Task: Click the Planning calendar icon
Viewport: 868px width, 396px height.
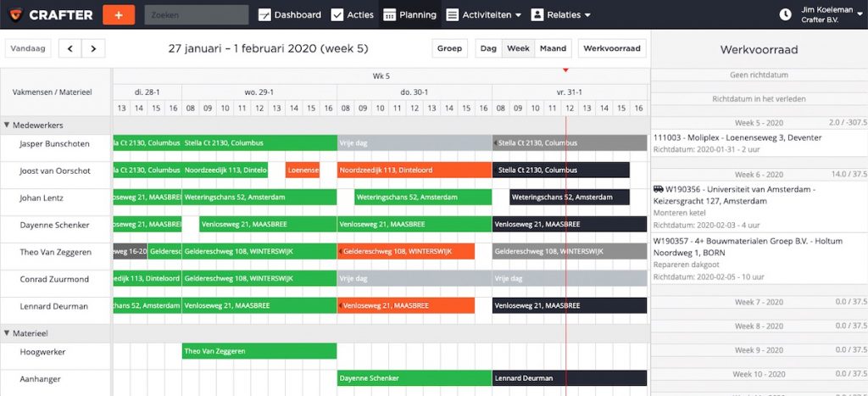Action: [x=389, y=15]
